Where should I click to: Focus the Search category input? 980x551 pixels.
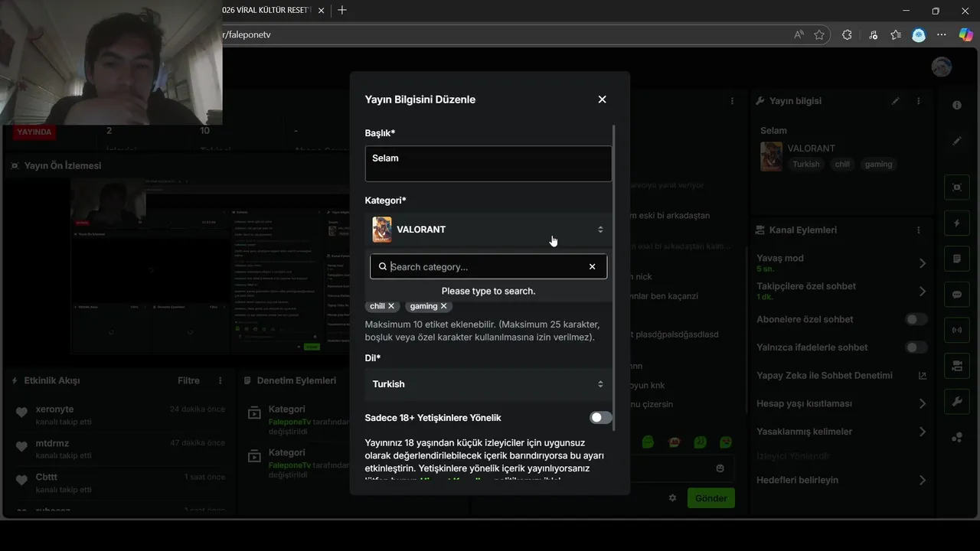(x=488, y=266)
